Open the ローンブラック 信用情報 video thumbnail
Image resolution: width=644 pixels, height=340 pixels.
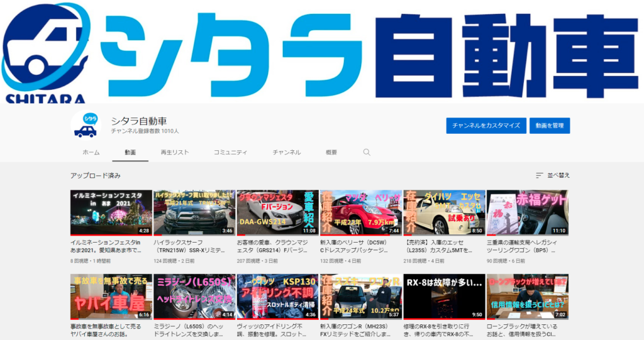tap(528, 297)
